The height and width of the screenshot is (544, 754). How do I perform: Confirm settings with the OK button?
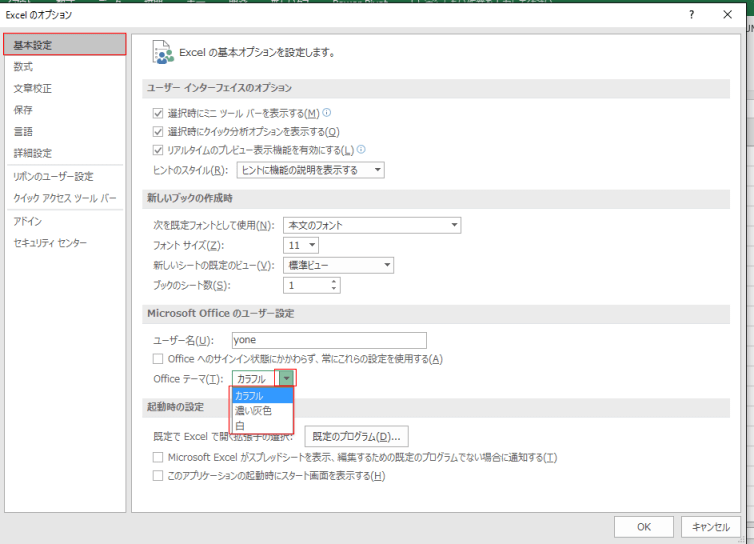643,527
